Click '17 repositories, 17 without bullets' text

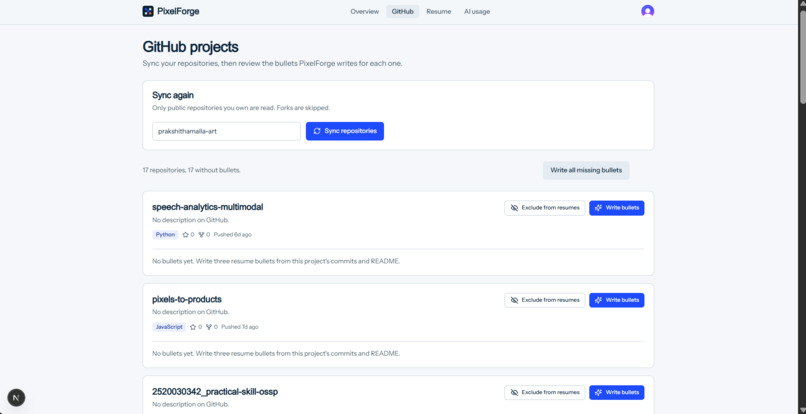coord(191,170)
